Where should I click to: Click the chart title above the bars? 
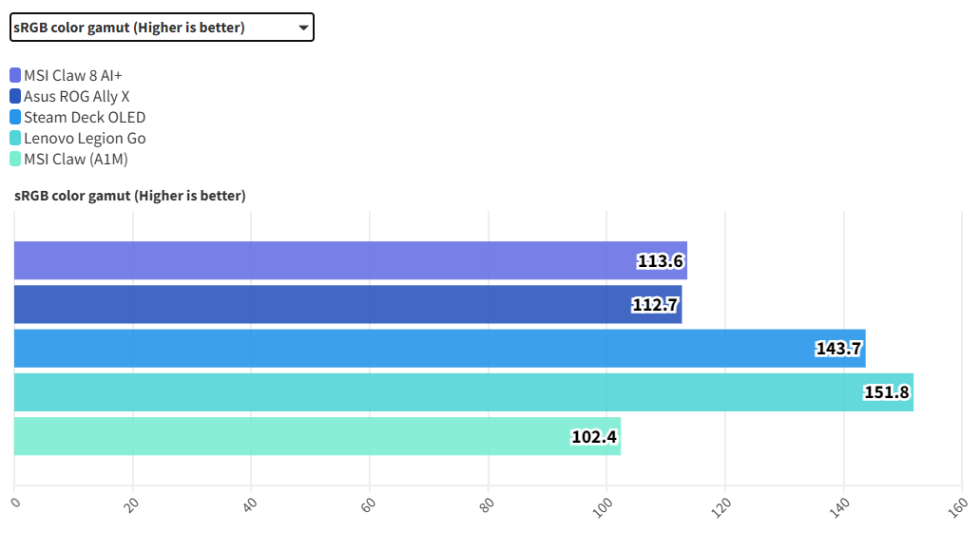click(x=130, y=196)
